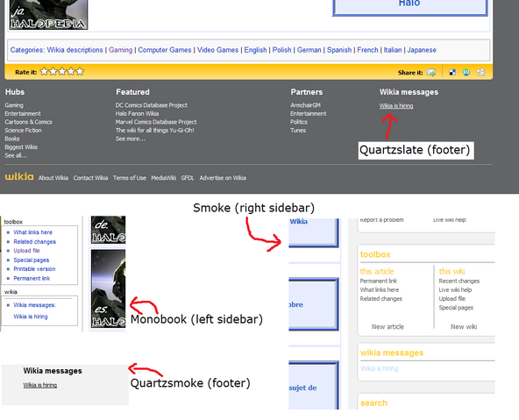Open the es Halopedia thumbnail image
Image resolution: width=519 pixels, height=420 pixels.
108,288
